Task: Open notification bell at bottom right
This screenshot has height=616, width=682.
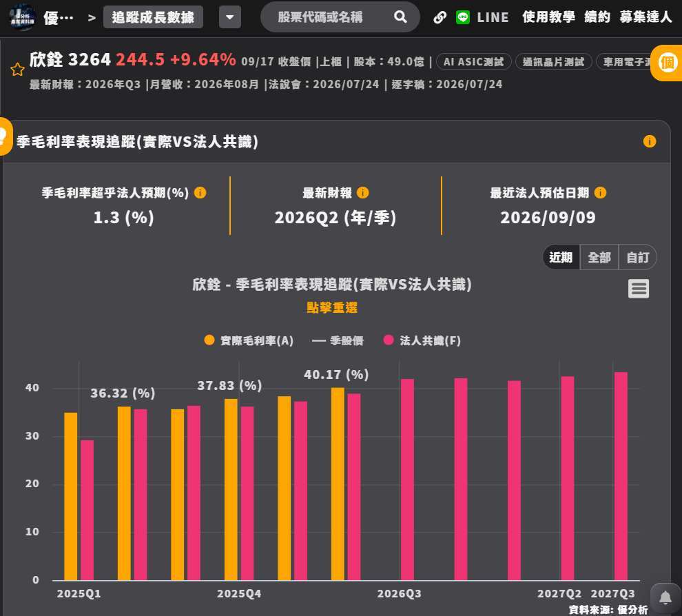Action: click(x=665, y=597)
